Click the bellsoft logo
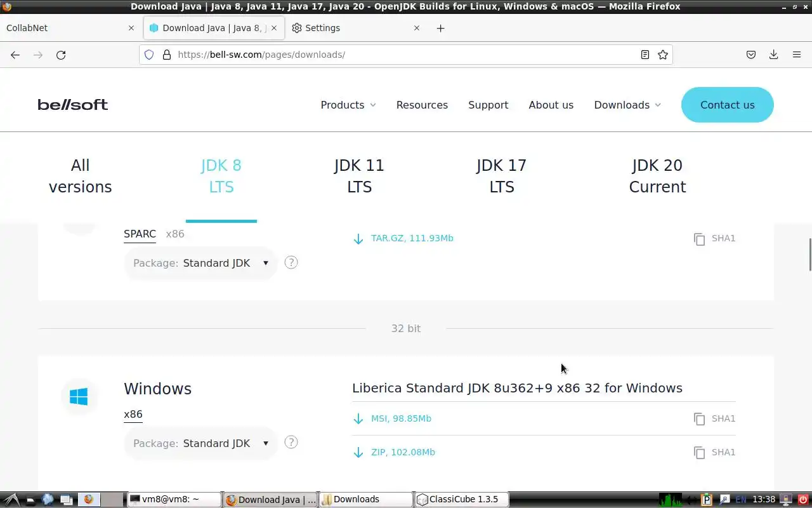The image size is (812, 508). pyautogui.click(x=73, y=105)
